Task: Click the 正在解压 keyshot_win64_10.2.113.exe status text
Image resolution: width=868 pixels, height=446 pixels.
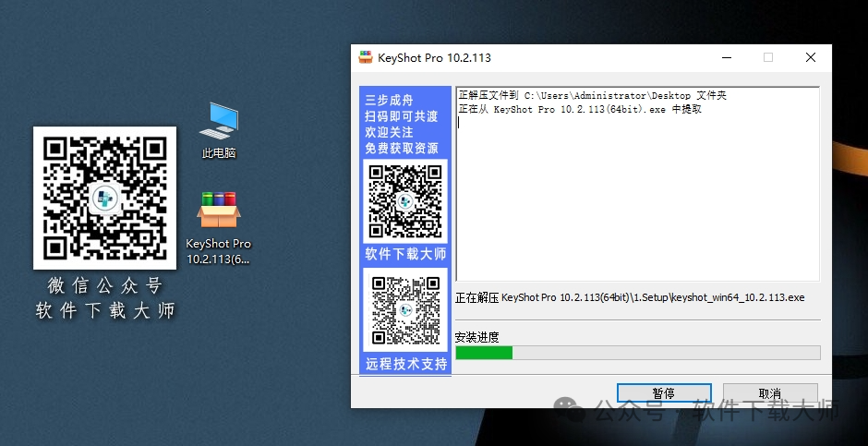Action: point(630,297)
